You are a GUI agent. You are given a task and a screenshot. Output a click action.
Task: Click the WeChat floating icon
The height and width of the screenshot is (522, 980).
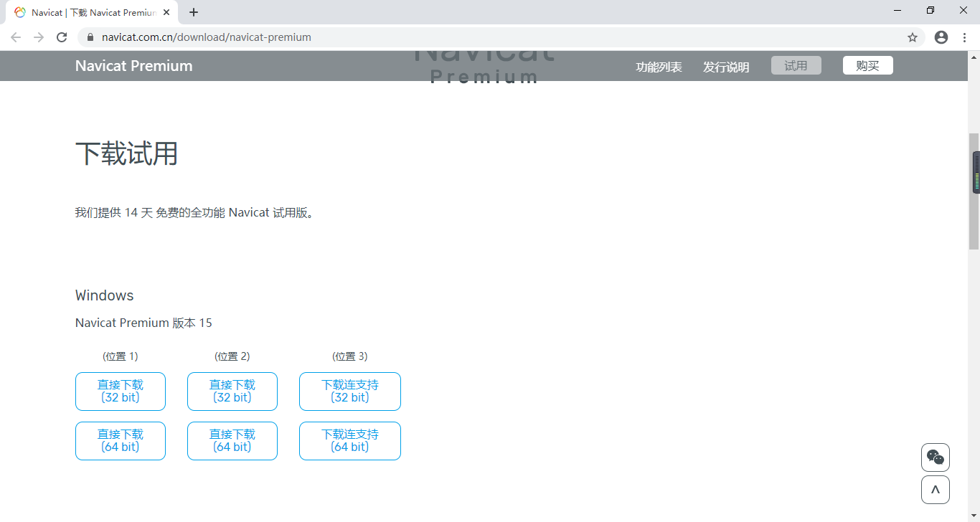pos(936,457)
